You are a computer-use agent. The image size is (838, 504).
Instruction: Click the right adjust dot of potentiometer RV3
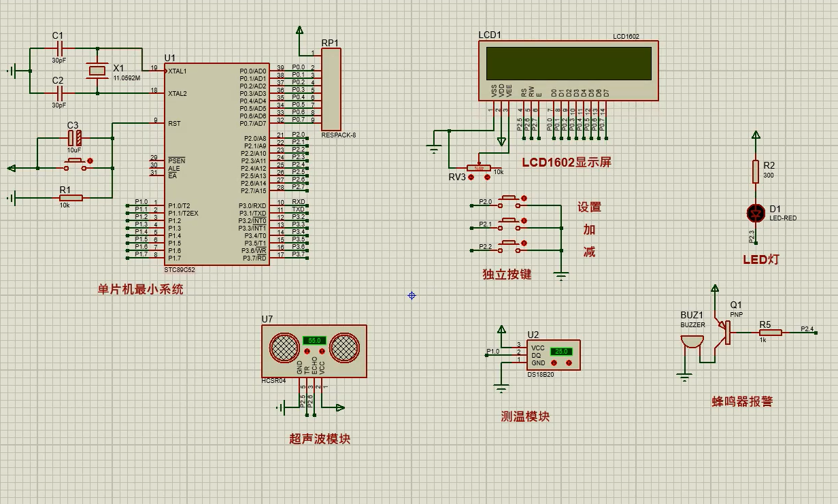(x=487, y=177)
